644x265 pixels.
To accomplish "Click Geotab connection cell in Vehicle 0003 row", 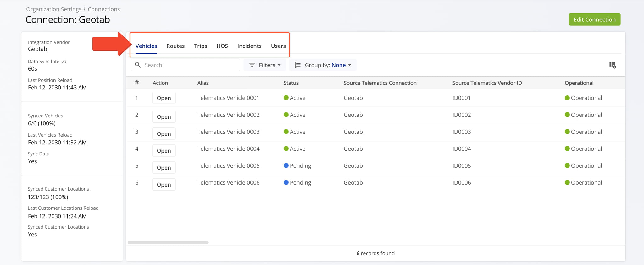I will (353, 132).
